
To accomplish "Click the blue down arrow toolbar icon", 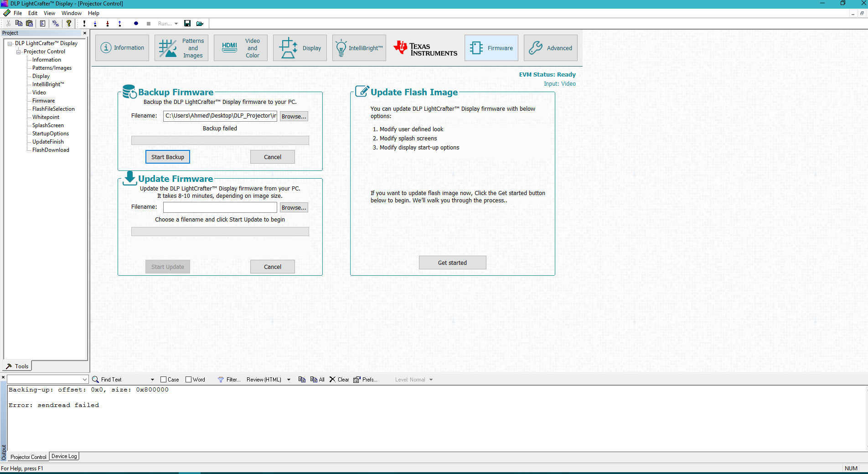I will (x=95, y=23).
